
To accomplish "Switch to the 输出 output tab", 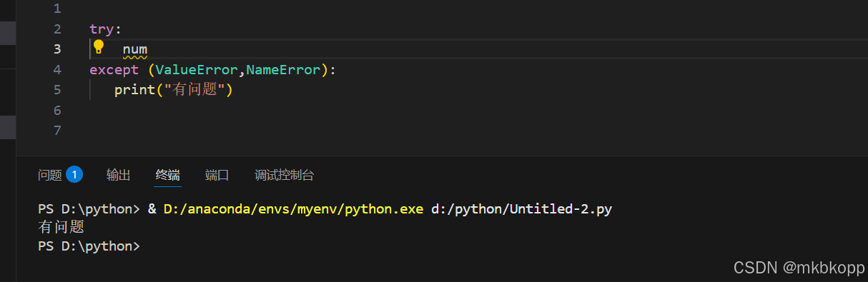I will [x=119, y=175].
